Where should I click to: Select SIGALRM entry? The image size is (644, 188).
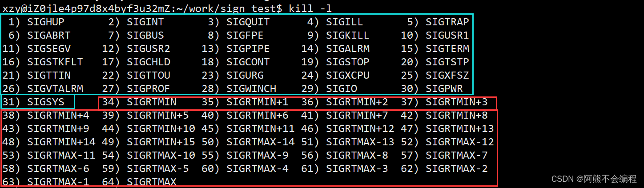[348, 48]
